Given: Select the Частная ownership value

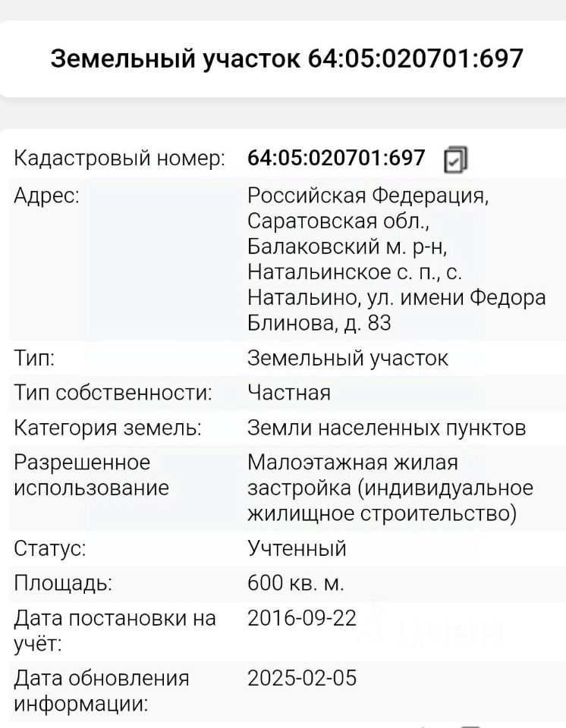Looking at the screenshot, I should (x=288, y=393).
